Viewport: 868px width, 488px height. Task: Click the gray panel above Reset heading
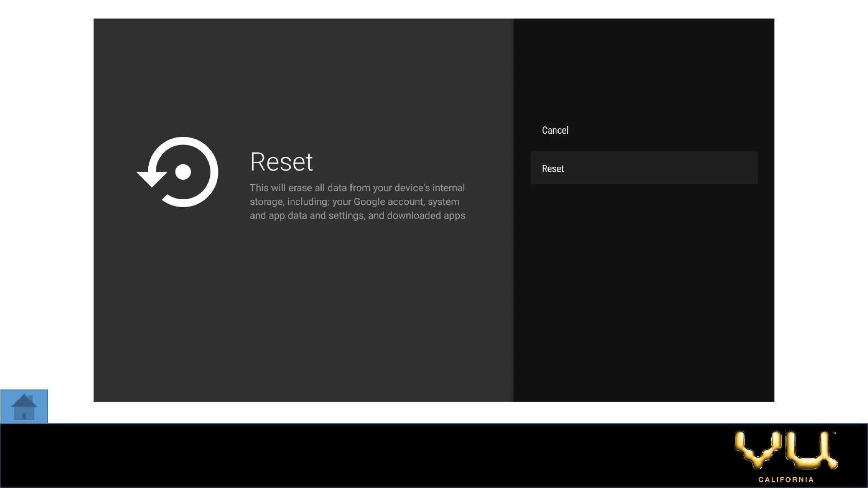click(303, 77)
